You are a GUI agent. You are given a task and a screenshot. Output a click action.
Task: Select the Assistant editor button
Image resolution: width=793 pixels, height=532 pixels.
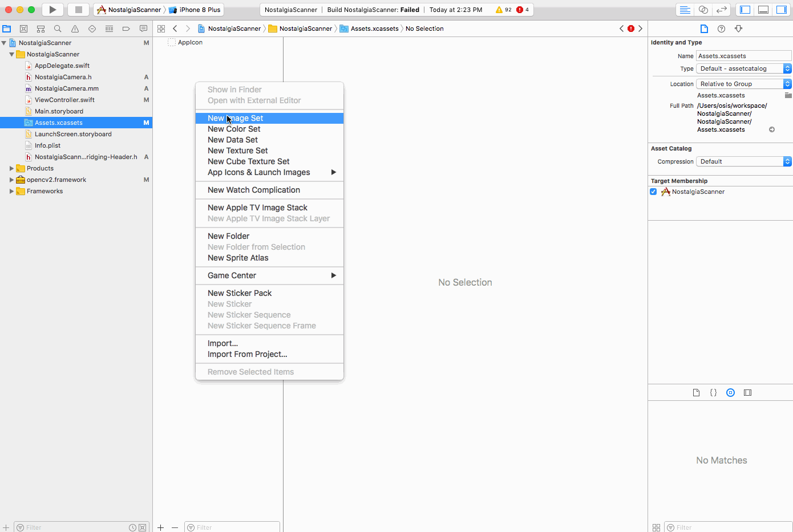(x=703, y=10)
